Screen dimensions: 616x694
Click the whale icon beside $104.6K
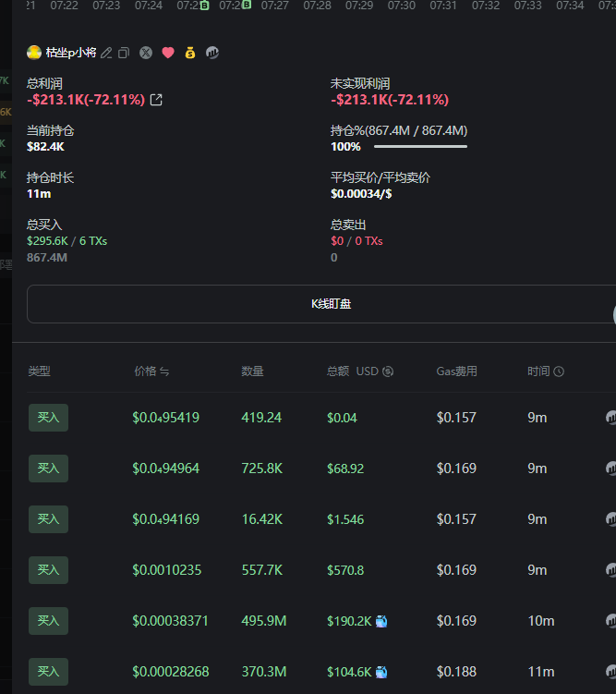click(x=381, y=672)
